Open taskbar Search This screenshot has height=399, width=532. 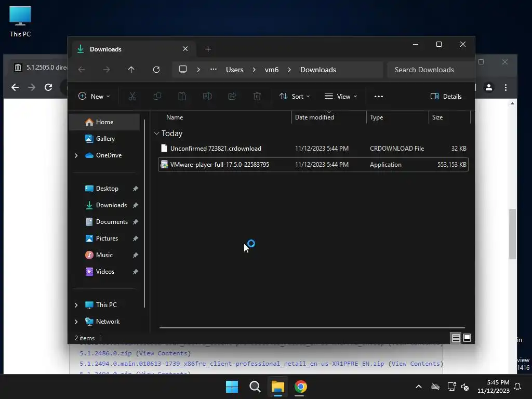(x=255, y=387)
